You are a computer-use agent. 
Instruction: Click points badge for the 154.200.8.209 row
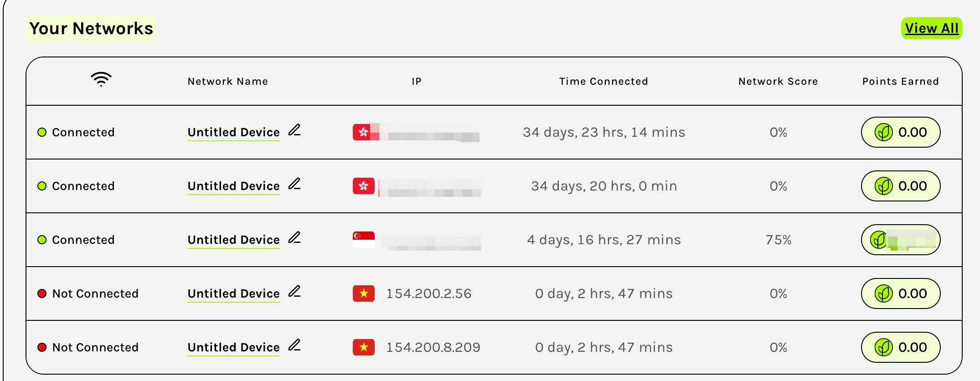click(x=900, y=347)
